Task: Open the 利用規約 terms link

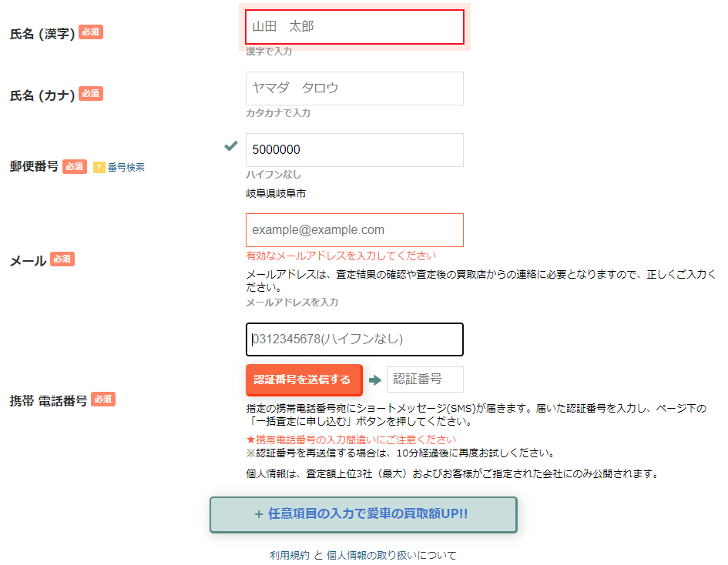Action: 289,555
